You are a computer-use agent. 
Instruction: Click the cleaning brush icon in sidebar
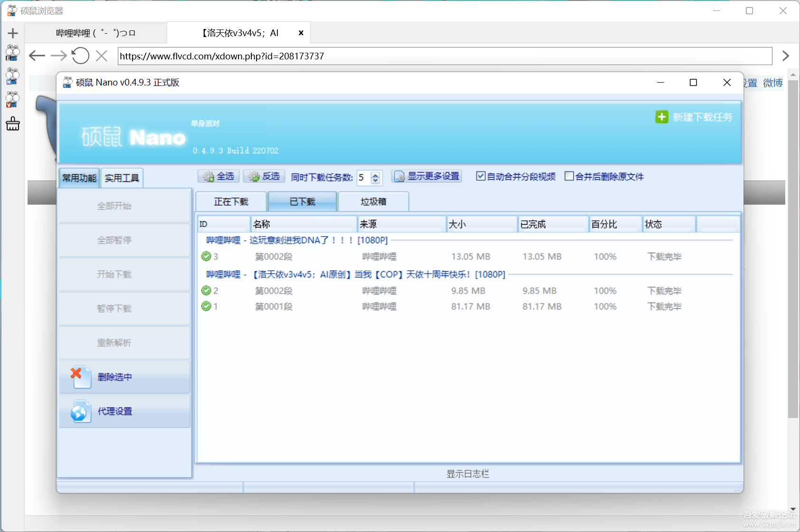13,123
